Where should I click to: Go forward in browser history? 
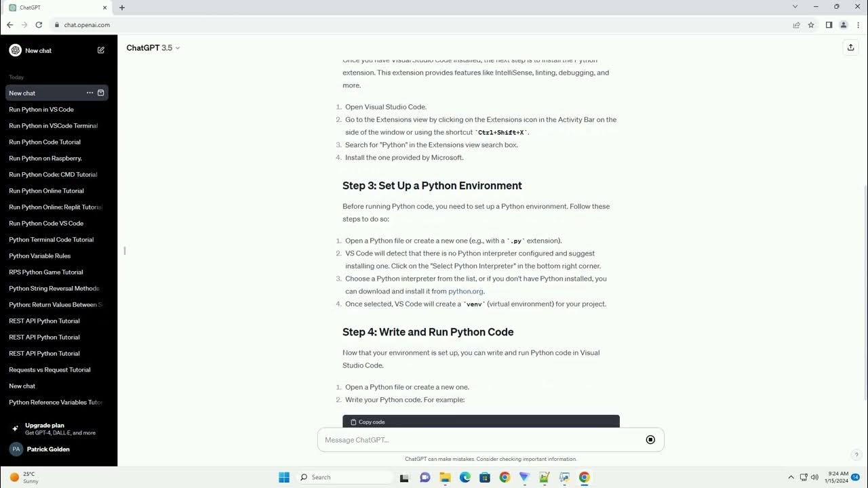point(24,25)
